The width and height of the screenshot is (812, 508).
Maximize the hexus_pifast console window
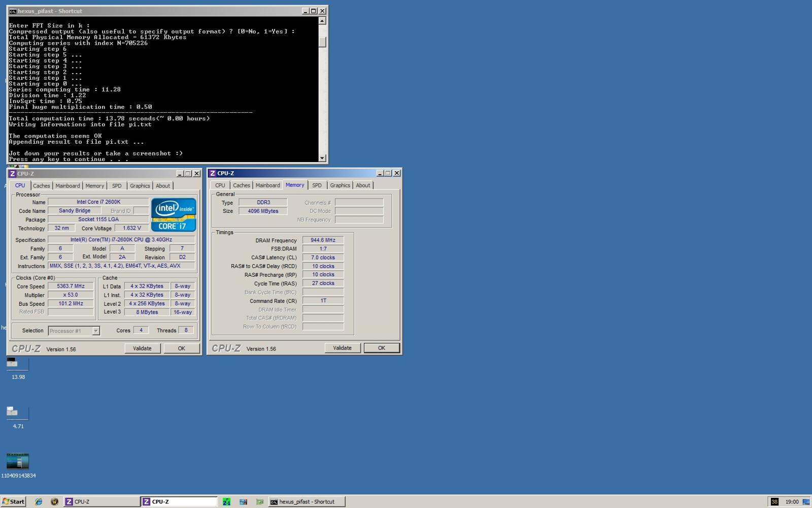point(314,11)
